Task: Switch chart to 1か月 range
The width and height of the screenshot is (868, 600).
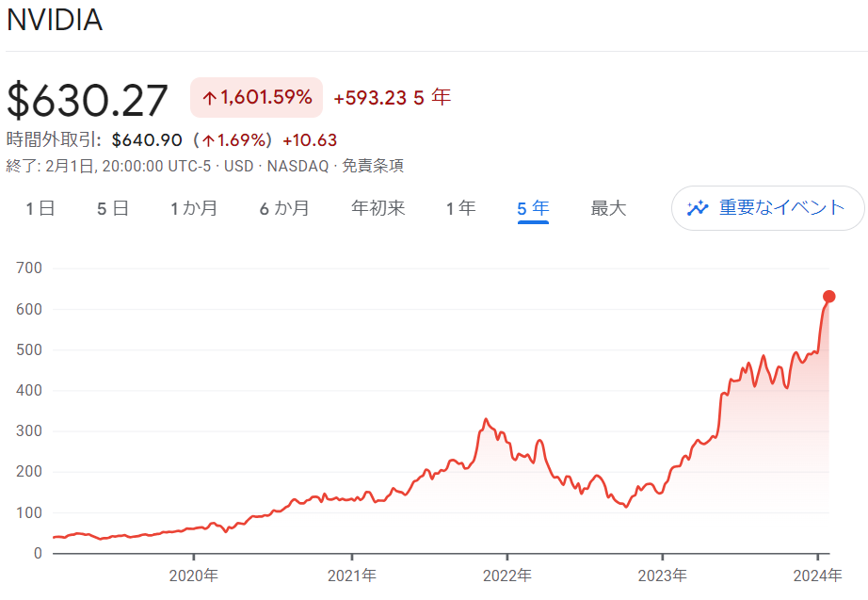Action: pyautogui.click(x=194, y=208)
